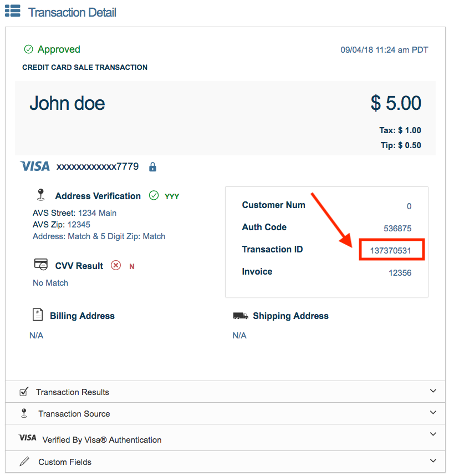Click the Billing Address document icon

37,315
